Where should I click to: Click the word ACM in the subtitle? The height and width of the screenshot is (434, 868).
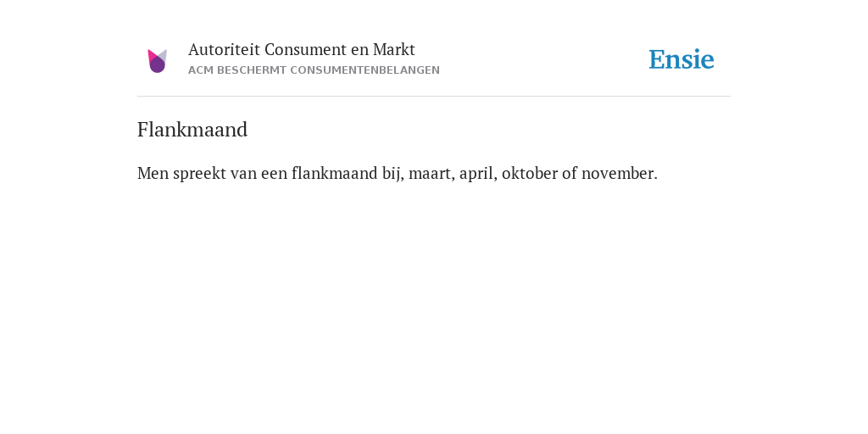pyautogui.click(x=201, y=70)
